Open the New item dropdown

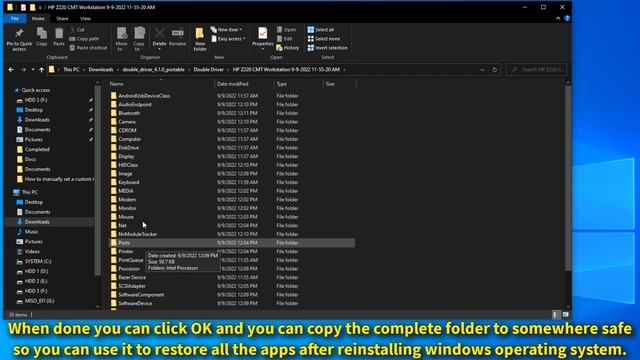tap(226, 29)
